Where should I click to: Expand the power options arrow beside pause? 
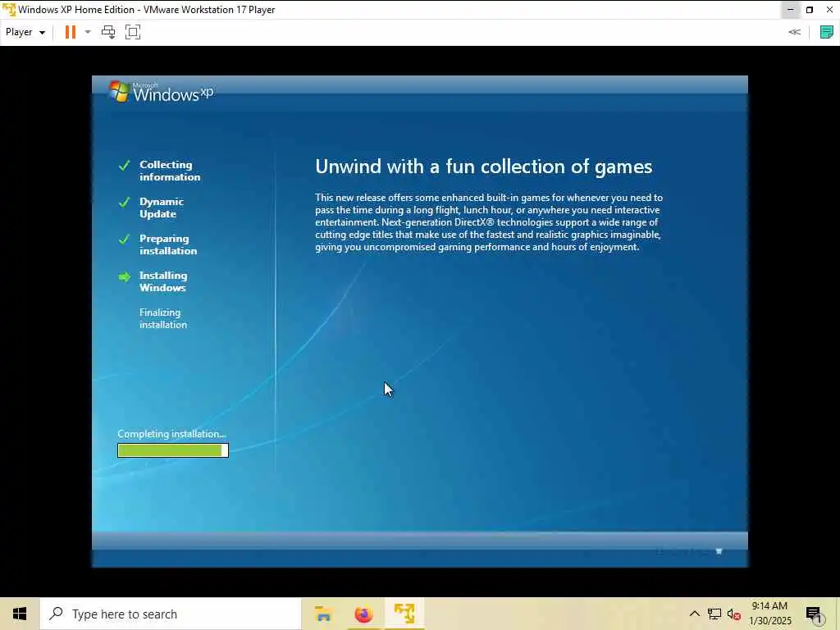(x=88, y=32)
